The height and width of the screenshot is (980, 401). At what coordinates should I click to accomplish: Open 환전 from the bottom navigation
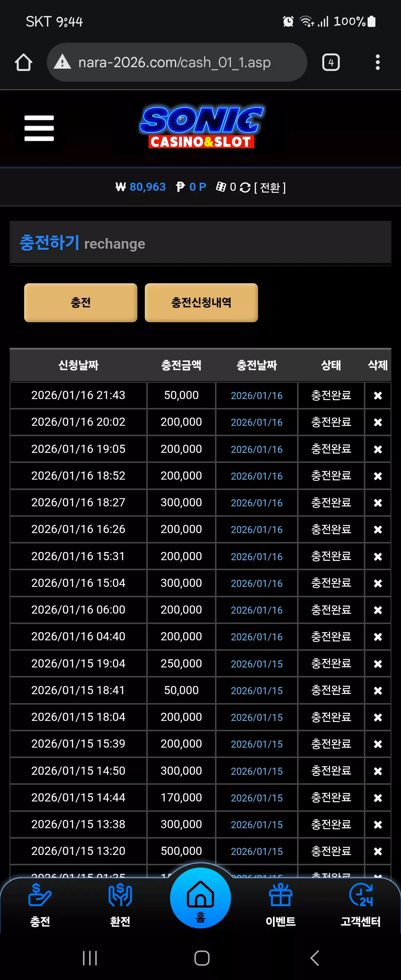click(x=120, y=905)
